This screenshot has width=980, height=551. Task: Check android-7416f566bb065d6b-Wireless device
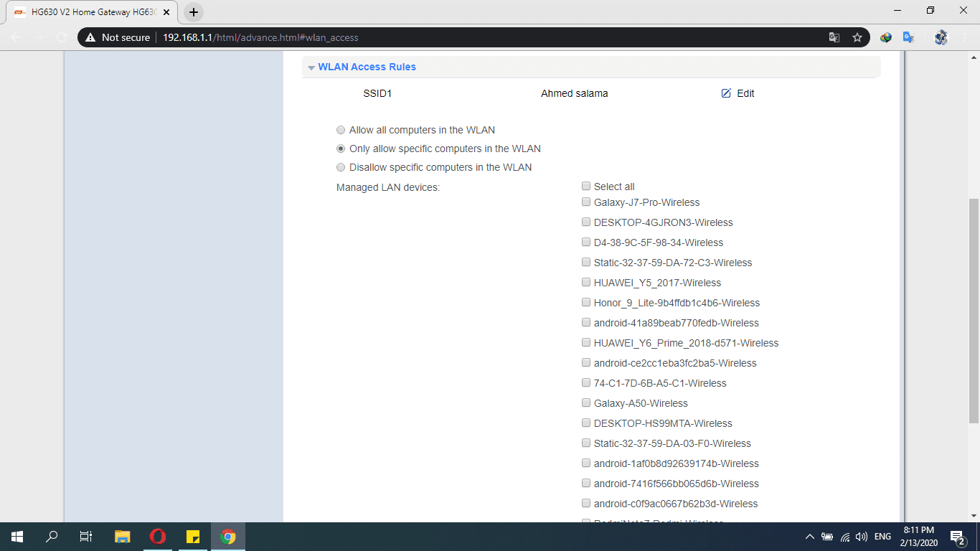pyautogui.click(x=586, y=483)
